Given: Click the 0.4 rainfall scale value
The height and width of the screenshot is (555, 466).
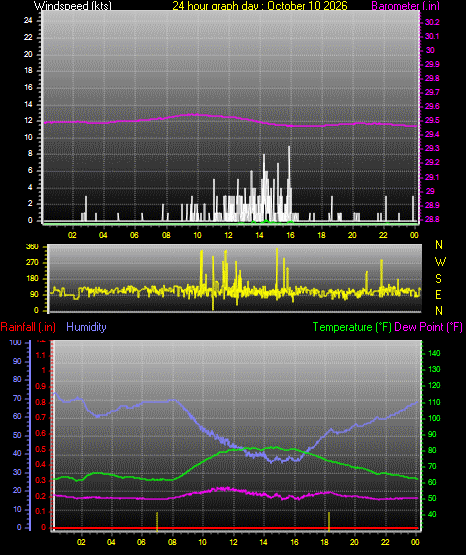Looking at the screenshot, I should pyautogui.click(x=41, y=465).
